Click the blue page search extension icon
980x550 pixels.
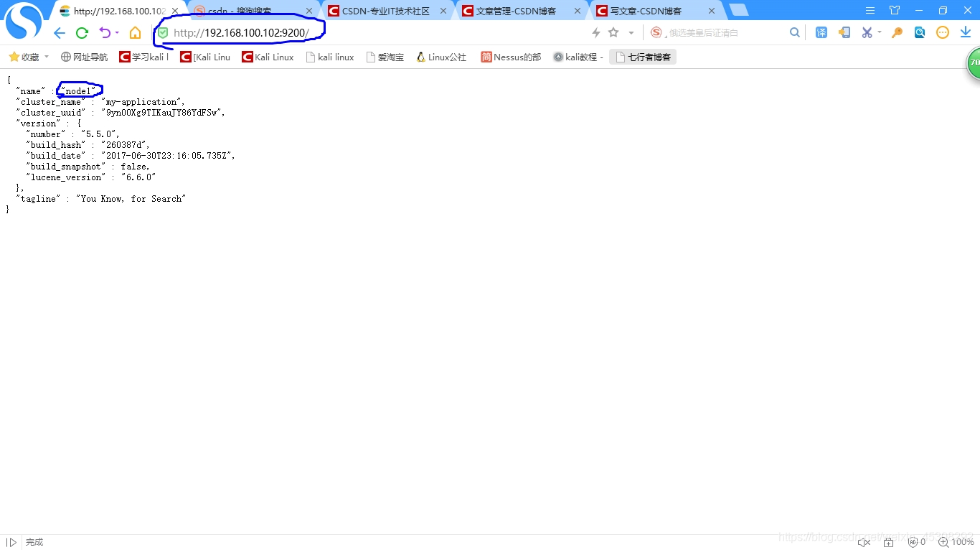[x=920, y=32]
